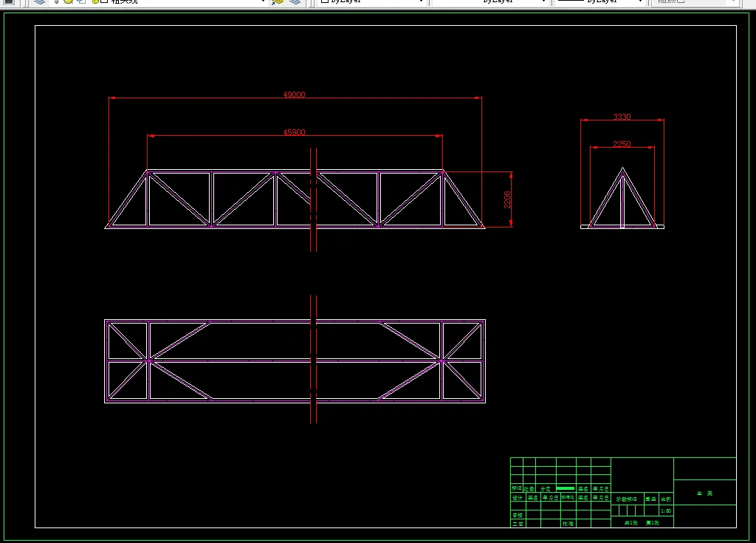Click the 分区 cell in the title block
The width and height of the screenshot is (756, 543).
(546, 488)
